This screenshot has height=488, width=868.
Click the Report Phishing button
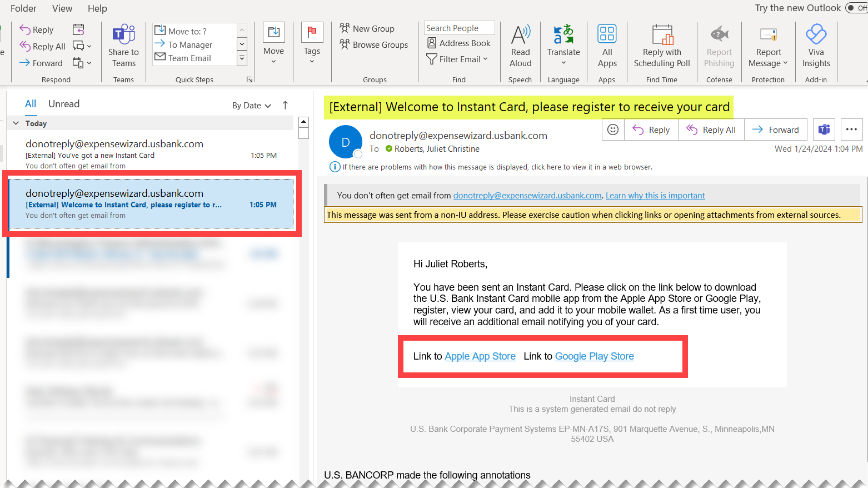pyautogui.click(x=719, y=46)
